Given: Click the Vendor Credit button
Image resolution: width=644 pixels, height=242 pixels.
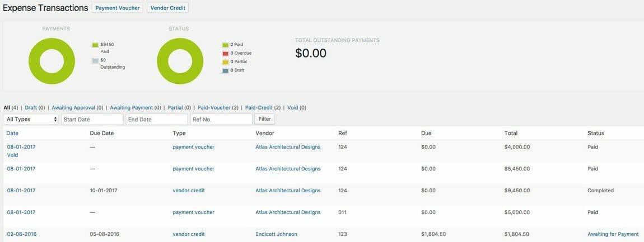Looking at the screenshot, I should click(167, 8).
